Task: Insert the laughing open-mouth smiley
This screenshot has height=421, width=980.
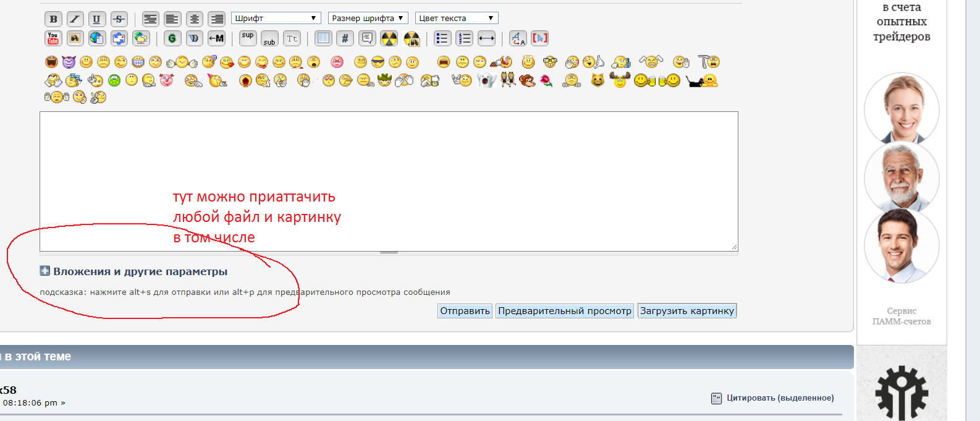Action: 52,62
